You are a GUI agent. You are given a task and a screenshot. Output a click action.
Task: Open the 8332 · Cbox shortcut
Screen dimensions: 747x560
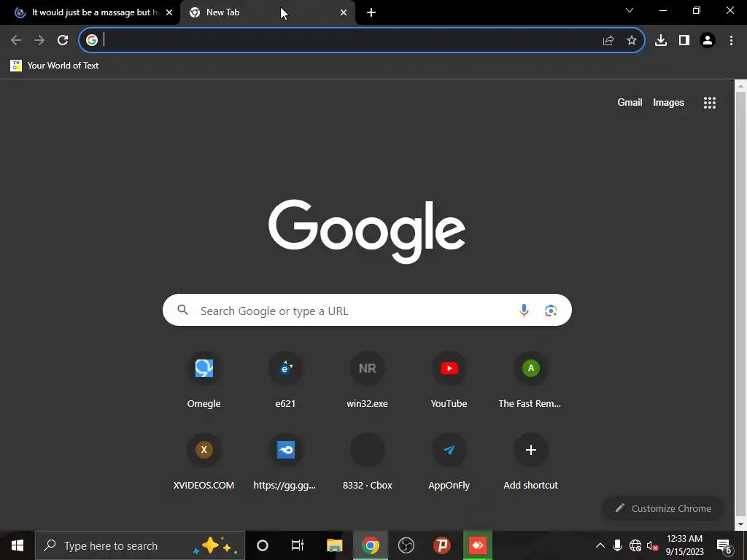coord(368,462)
